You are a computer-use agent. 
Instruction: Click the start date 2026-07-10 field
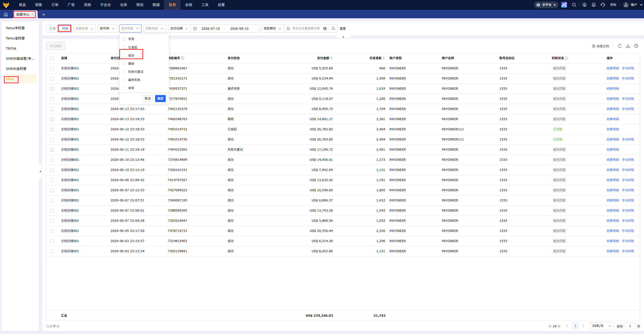211,28
